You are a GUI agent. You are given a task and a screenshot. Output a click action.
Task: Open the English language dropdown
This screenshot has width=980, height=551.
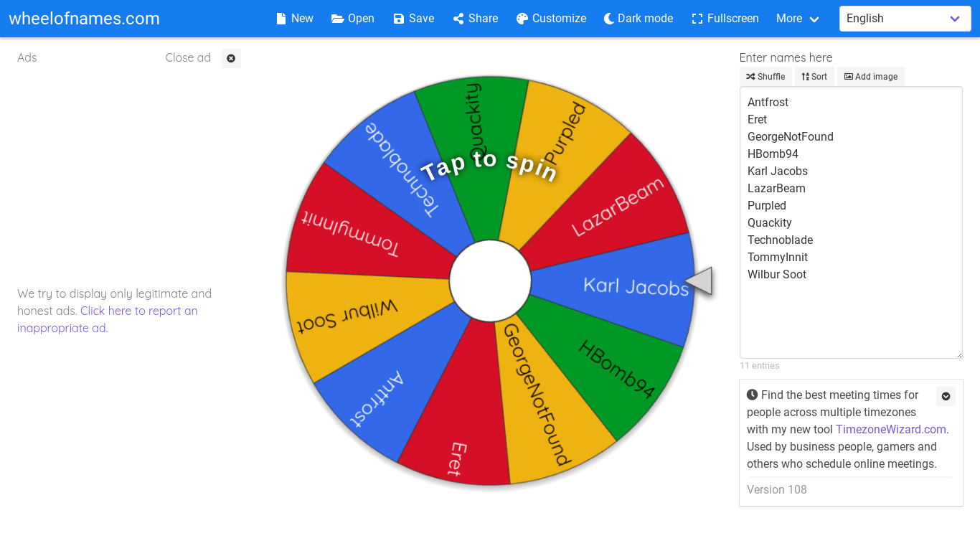(x=905, y=19)
